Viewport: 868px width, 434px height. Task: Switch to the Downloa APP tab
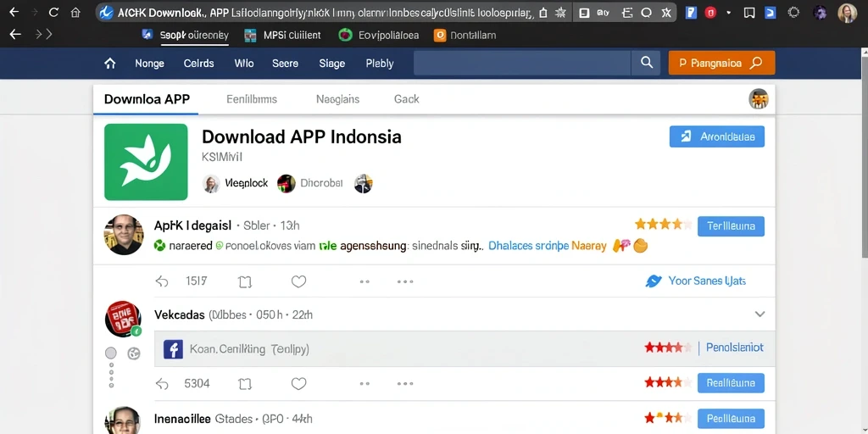click(x=147, y=100)
